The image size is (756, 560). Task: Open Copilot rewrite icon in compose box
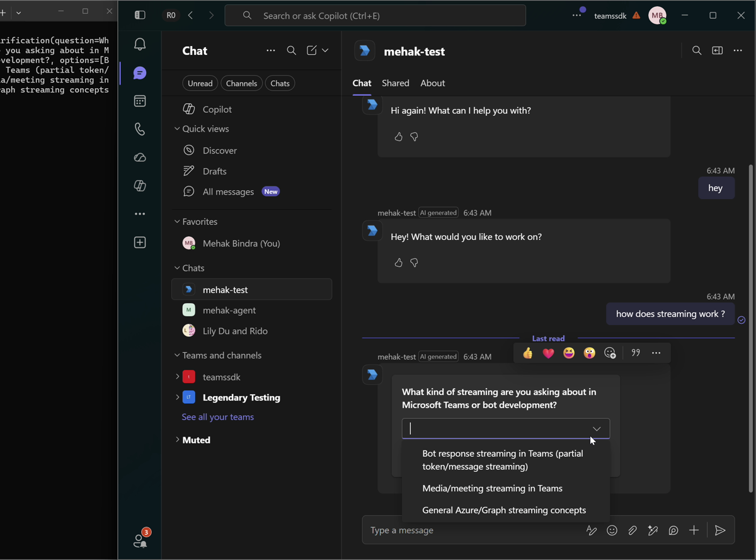653,530
